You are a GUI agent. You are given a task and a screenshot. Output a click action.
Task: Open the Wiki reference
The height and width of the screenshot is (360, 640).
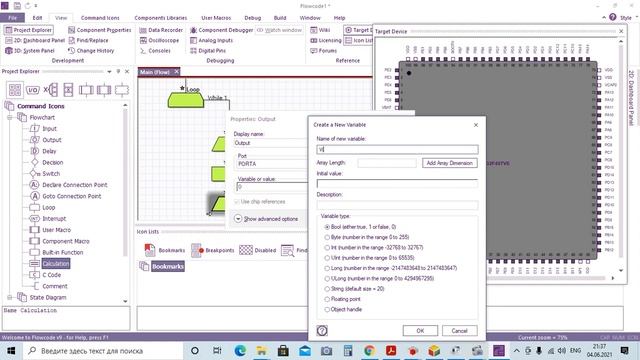(320, 30)
